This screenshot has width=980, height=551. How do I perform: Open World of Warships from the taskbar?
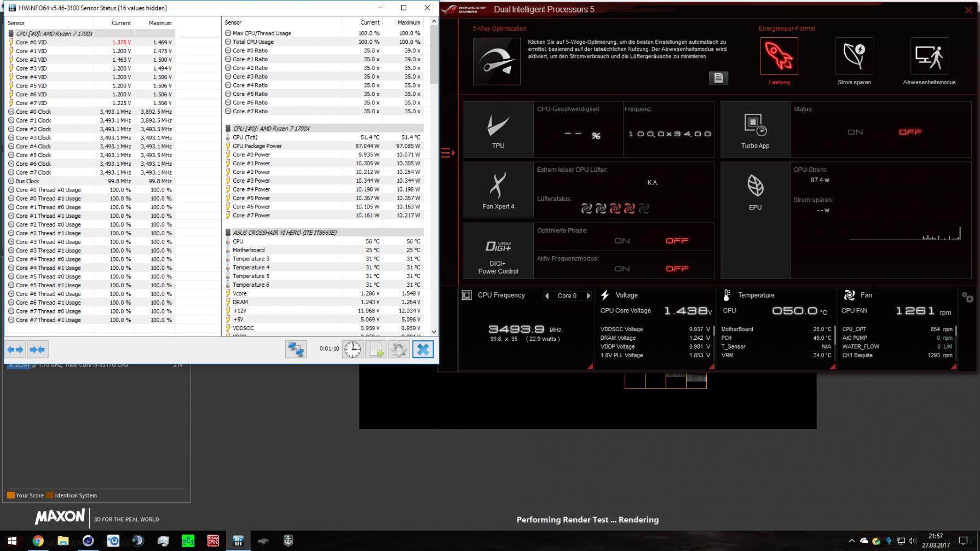(x=288, y=541)
